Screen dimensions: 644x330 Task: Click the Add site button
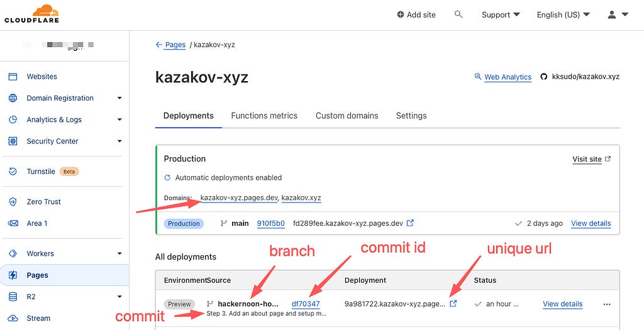(x=416, y=15)
